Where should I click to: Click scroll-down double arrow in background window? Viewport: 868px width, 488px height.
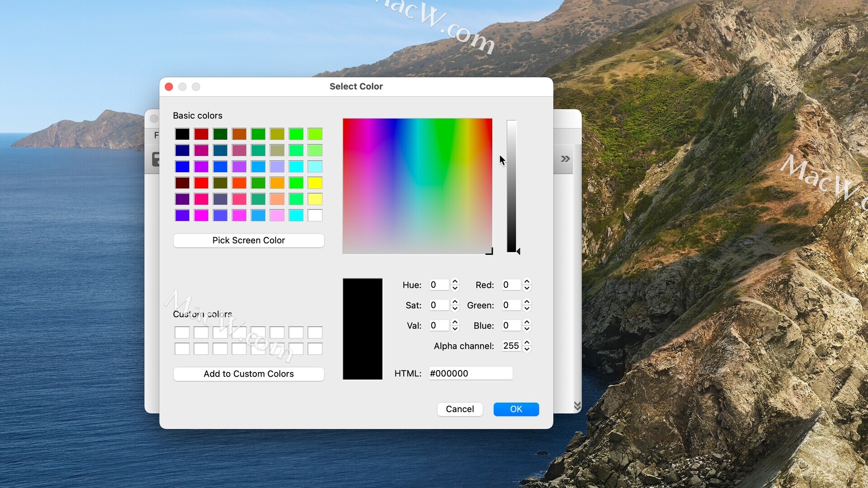[577, 406]
